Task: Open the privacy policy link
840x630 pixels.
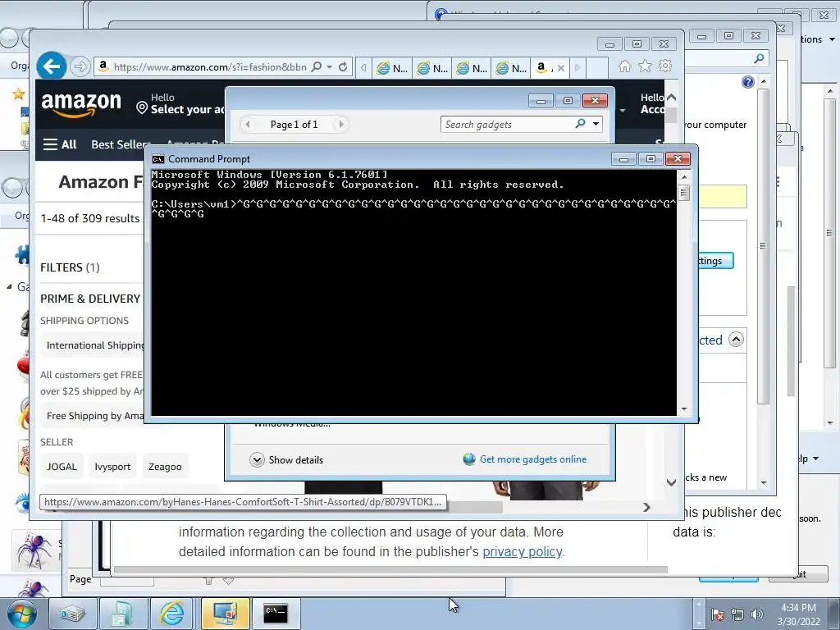Action: click(x=523, y=551)
